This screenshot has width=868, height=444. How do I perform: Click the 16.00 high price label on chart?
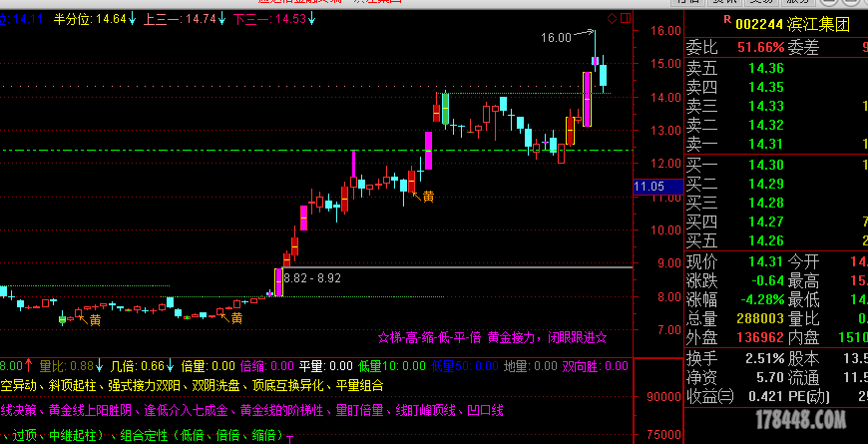[556, 38]
